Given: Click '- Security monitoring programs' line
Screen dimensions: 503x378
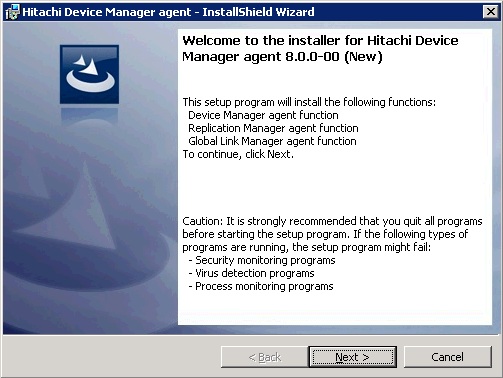Looking at the screenshot, I should 262,260.
